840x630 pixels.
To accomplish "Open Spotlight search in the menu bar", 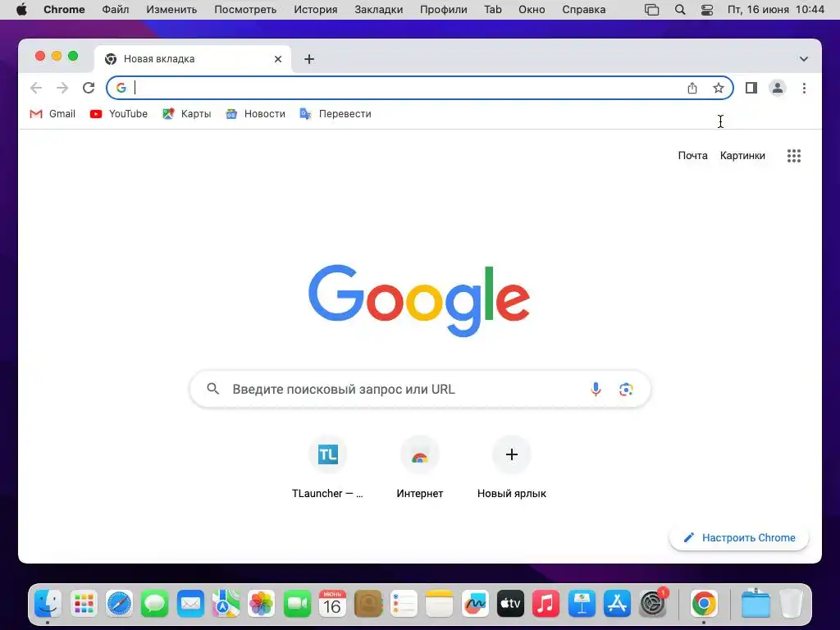I will click(680, 10).
